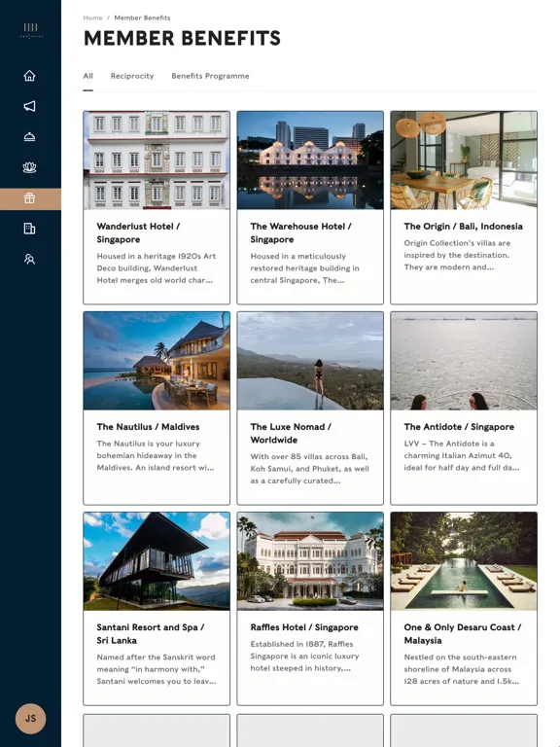This screenshot has height=747, width=560.
Task: Open the One & Only Desaru Coast photo
Action: [x=464, y=561]
